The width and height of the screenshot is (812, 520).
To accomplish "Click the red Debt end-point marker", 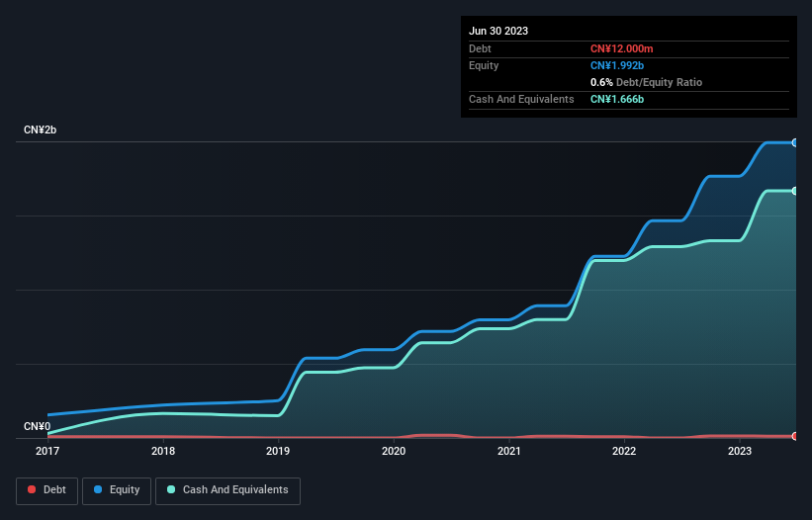I will (x=795, y=436).
